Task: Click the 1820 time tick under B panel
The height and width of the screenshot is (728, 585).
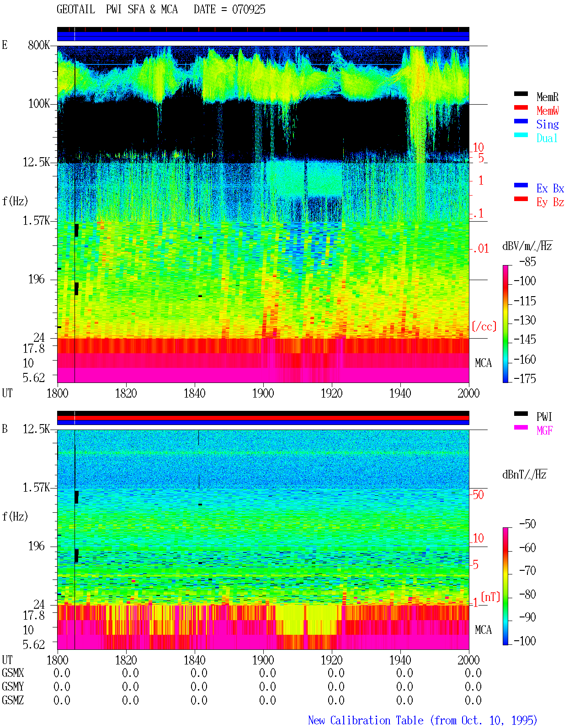Action: click(x=126, y=660)
